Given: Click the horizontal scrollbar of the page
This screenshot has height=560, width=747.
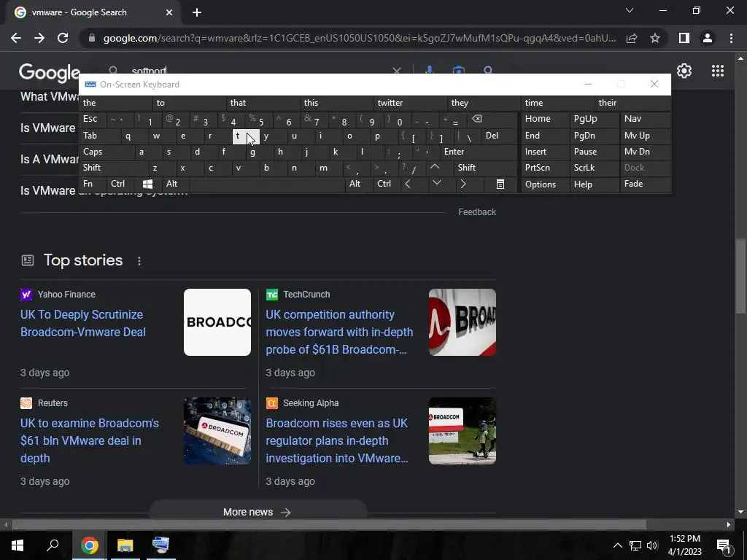Looking at the screenshot, I should coord(329,525).
